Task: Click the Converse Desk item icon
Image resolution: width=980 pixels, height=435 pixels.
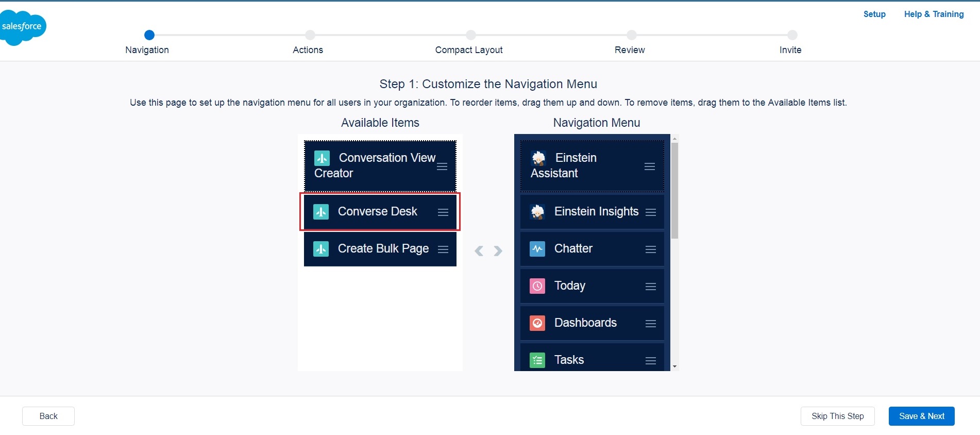Action: tap(321, 212)
